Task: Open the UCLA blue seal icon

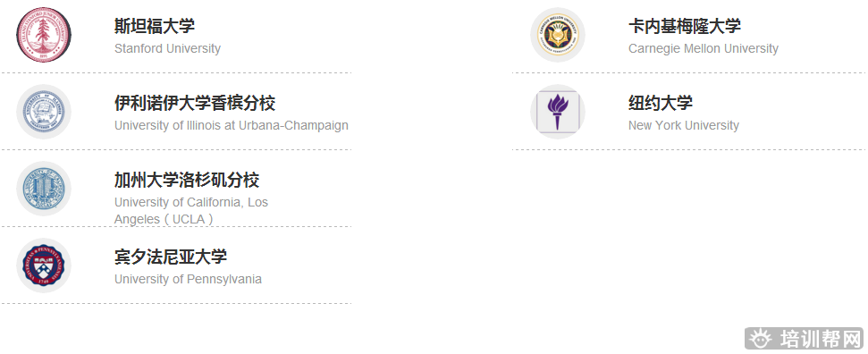Action: pos(44,189)
